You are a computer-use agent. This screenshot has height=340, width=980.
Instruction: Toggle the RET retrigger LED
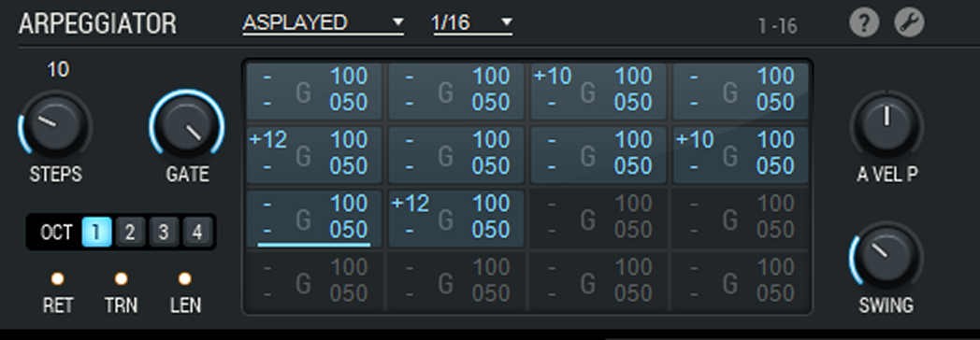(x=57, y=279)
